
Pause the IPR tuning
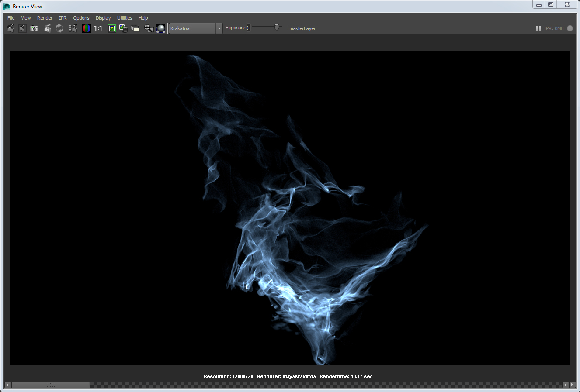tap(538, 28)
